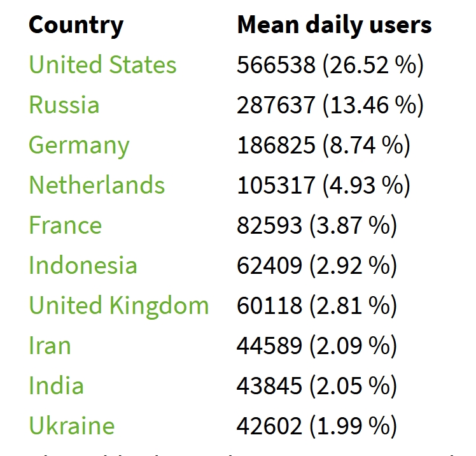Viewport: 476px width, 456px height.
Task: Click the 60118 (2.81 %) value
Action: point(316,306)
